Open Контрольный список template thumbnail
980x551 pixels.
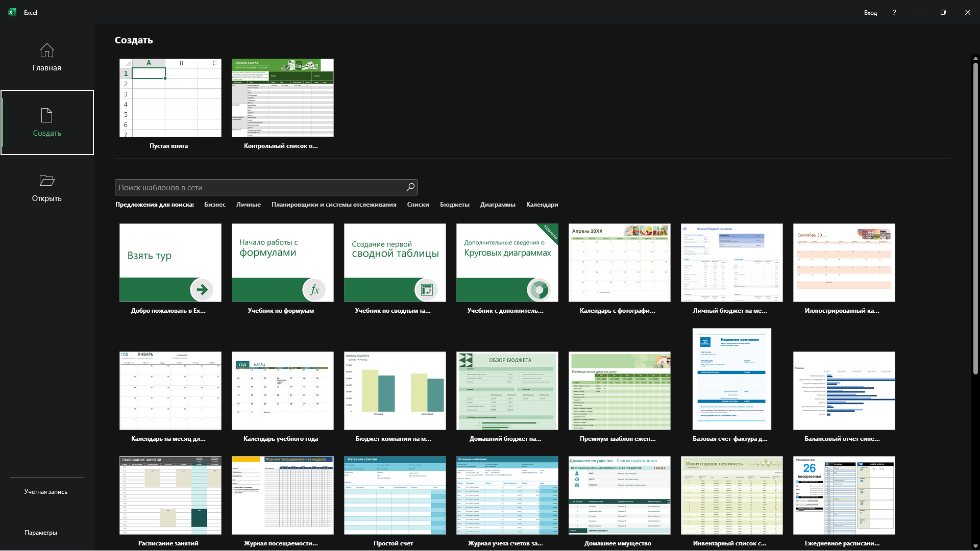coord(282,98)
